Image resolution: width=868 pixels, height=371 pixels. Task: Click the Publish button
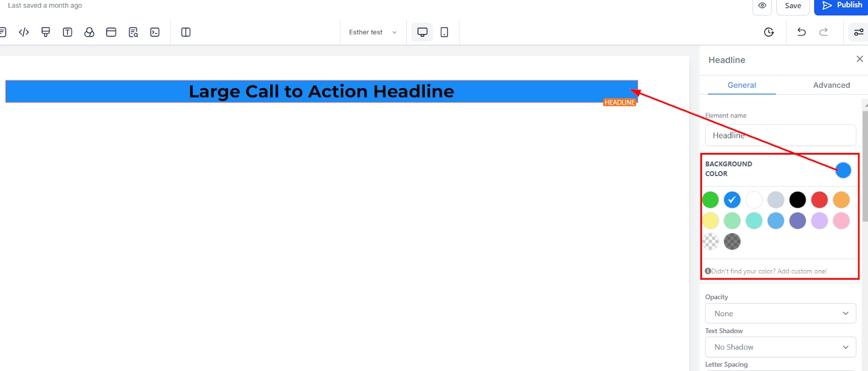click(842, 5)
